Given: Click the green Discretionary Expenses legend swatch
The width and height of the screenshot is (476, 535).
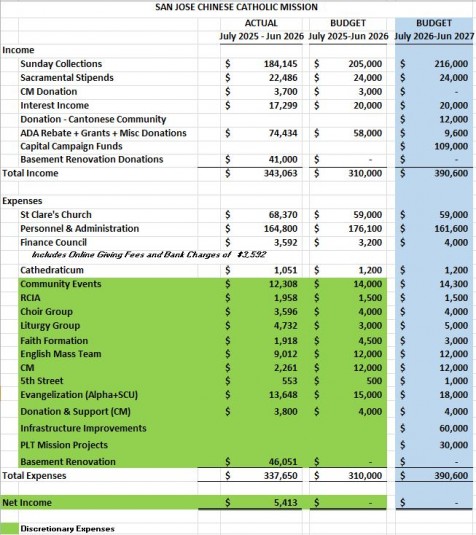Looking at the screenshot, I should pos(9,529).
